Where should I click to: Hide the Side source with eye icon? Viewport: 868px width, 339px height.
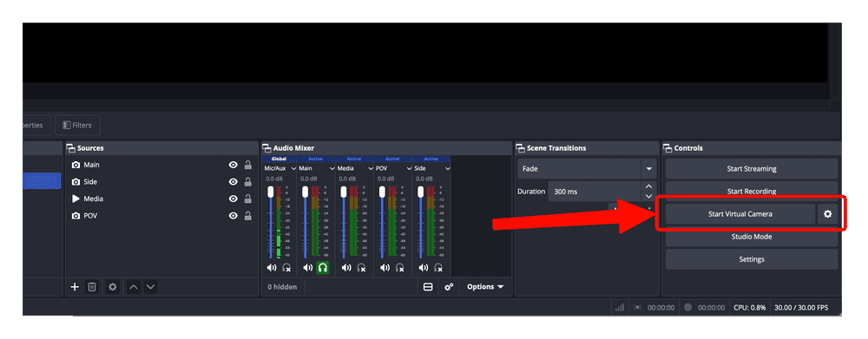pos(233,182)
